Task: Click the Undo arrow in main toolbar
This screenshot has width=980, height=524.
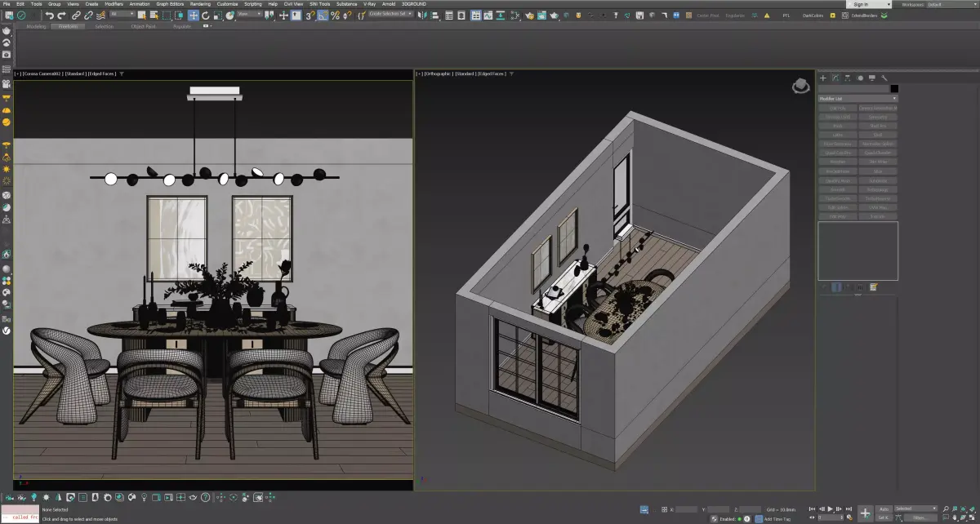Action: [x=49, y=15]
